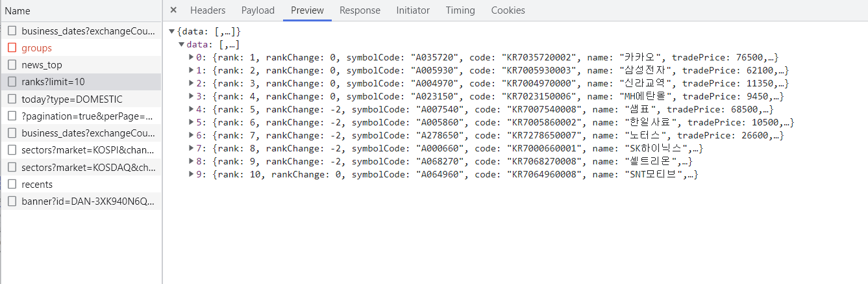Click the file icon beside banner?id=DAN
Image resolution: width=868 pixels, height=284 pixels.
pos(12,201)
